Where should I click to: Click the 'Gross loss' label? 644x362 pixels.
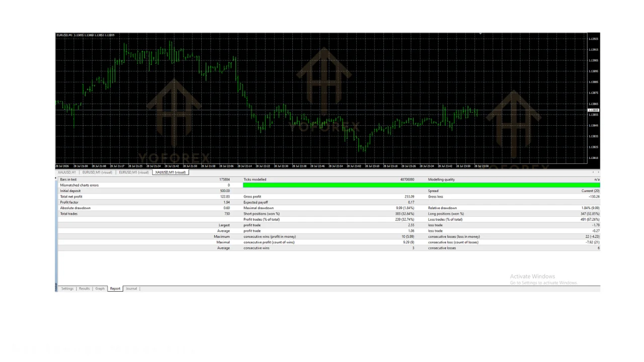click(x=436, y=197)
